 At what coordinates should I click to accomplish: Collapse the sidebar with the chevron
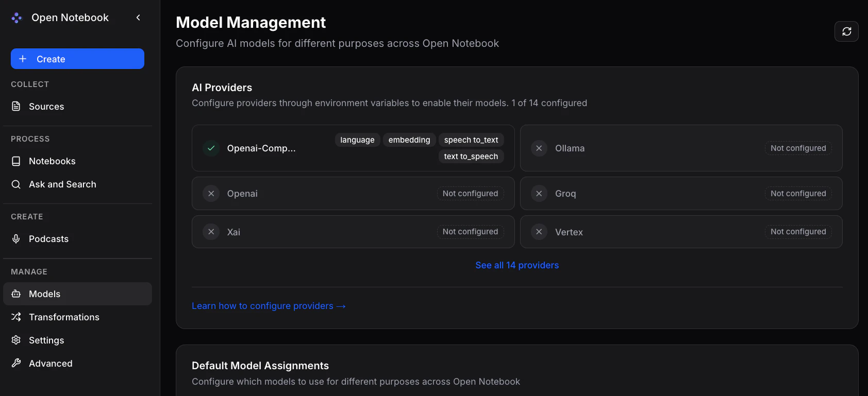[x=138, y=18]
